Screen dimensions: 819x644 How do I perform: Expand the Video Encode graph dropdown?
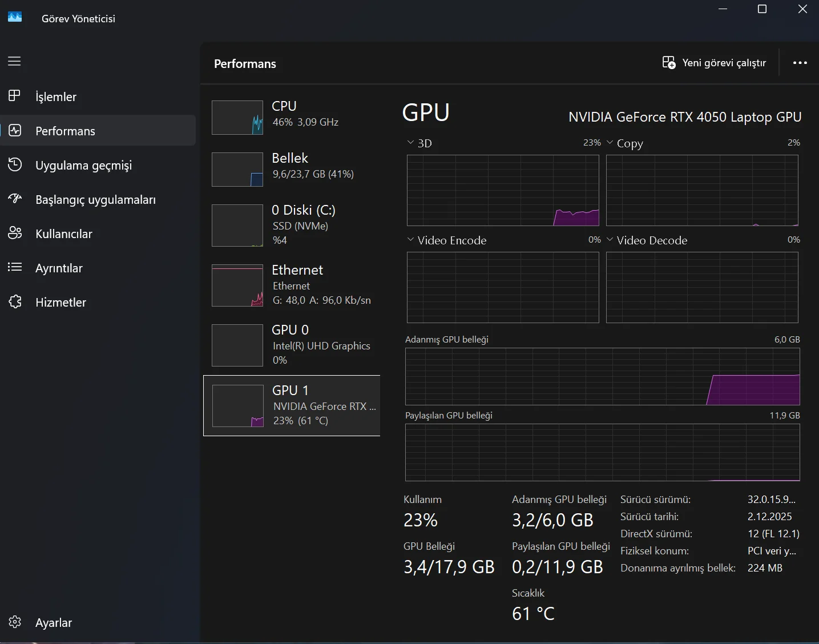point(410,240)
